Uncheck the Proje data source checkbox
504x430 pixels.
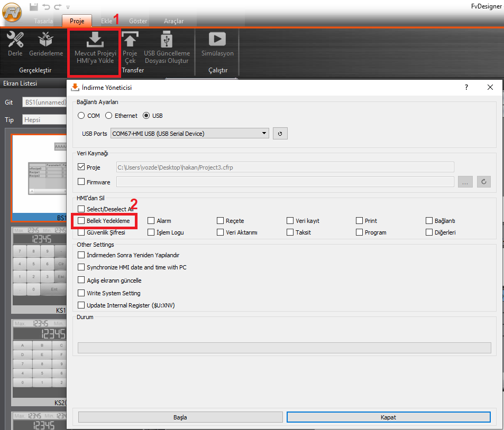pyautogui.click(x=81, y=167)
